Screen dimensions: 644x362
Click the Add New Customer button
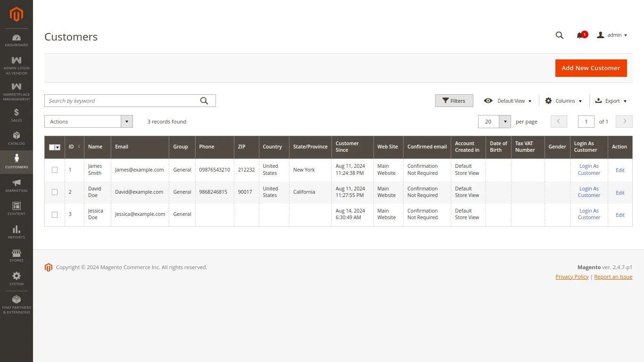[x=591, y=68]
